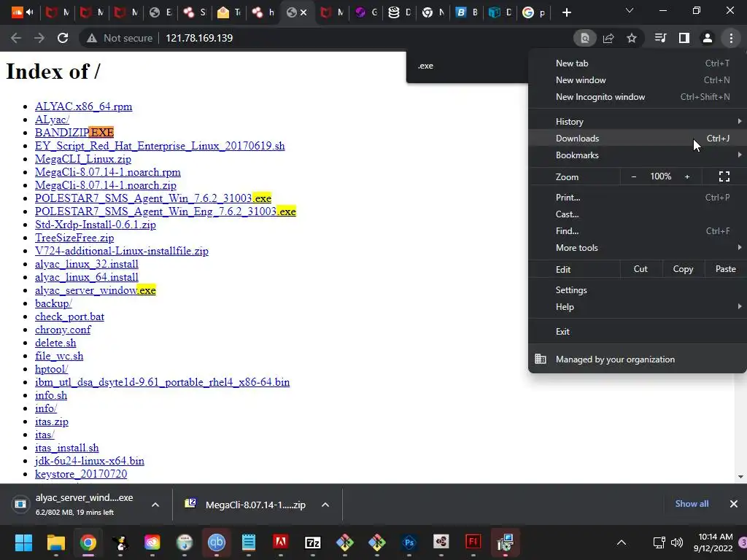Open the Chrome profile icon

[708, 38]
